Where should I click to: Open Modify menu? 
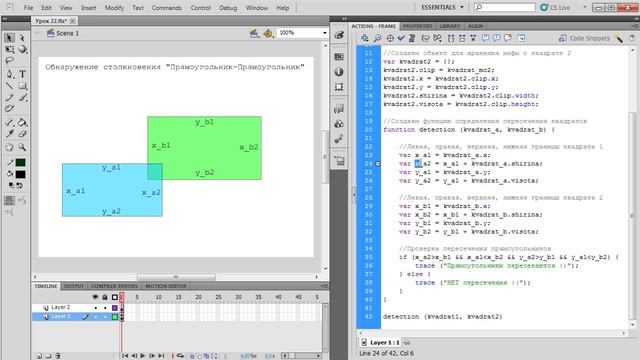click(114, 8)
